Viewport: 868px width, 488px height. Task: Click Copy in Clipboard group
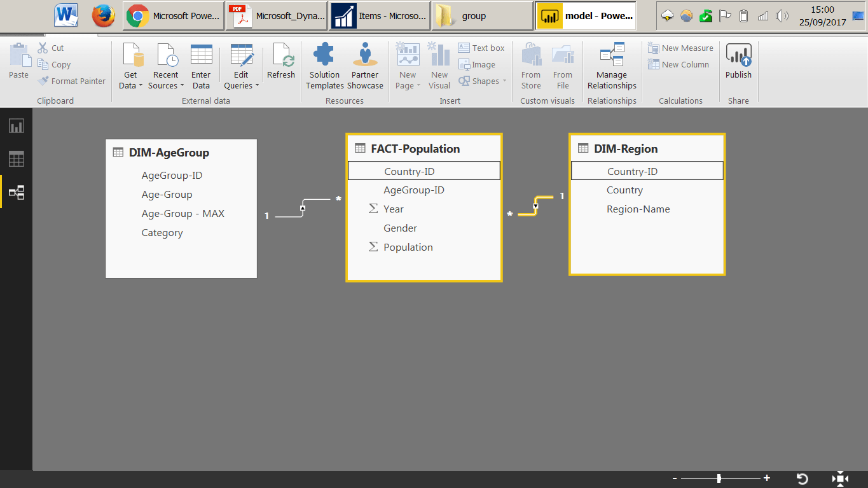(54, 64)
